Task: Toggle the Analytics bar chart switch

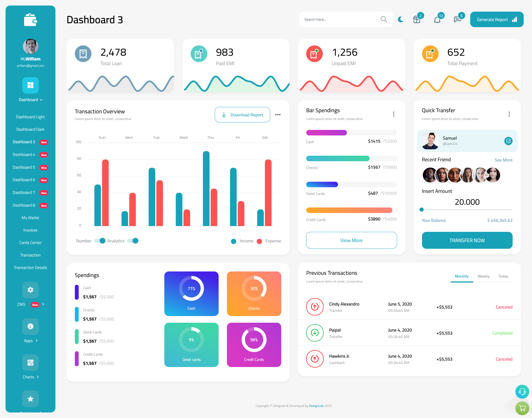Action: (x=134, y=241)
